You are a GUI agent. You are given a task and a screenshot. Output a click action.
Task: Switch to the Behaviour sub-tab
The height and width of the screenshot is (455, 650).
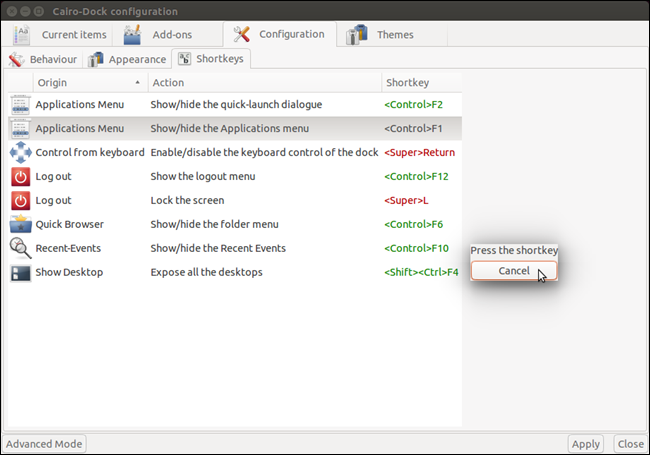click(43, 59)
